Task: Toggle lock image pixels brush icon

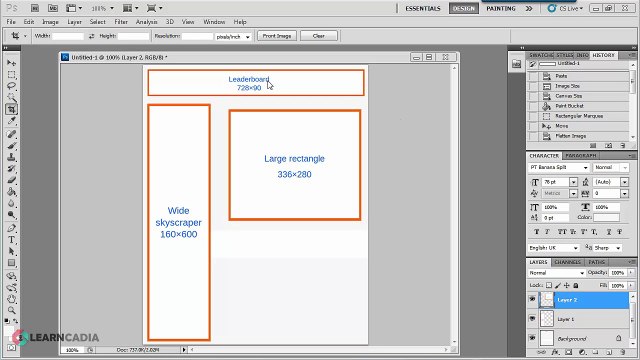Action: pos(558,285)
